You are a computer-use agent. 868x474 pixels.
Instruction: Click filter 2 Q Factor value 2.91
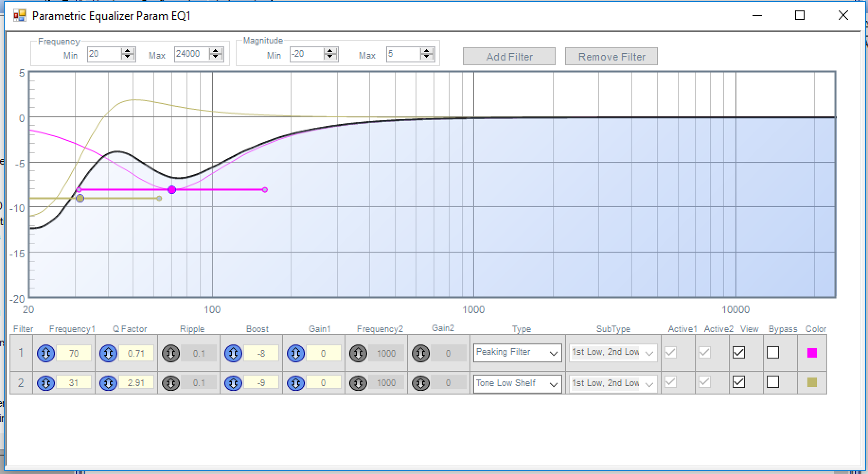[x=136, y=383]
